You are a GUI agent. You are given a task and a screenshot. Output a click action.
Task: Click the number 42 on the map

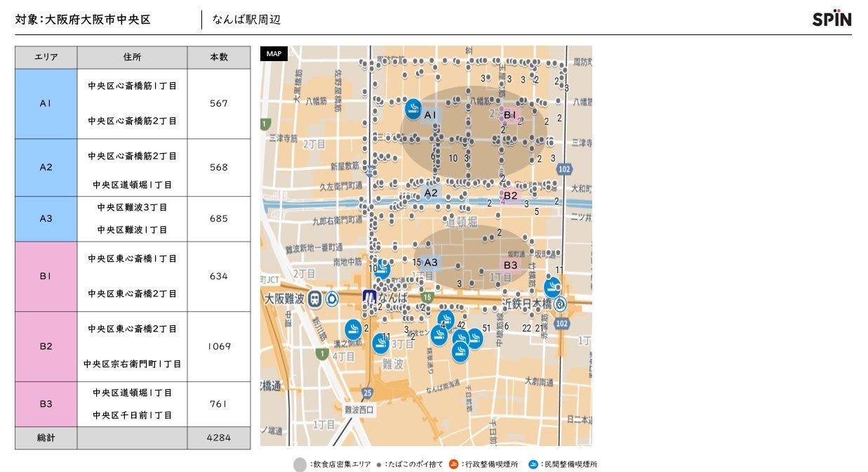coord(461,324)
